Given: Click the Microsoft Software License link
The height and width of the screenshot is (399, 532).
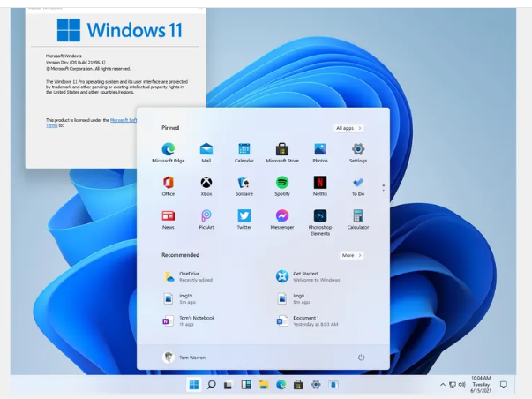Looking at the screenshot, I should tap(124, 120).
